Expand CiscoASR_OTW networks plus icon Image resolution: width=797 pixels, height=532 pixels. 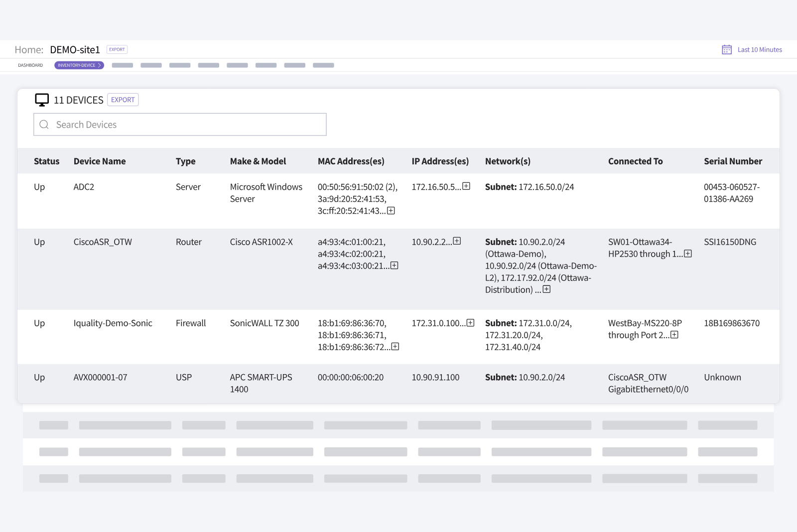pyautogui.click(x=547, y=289)
